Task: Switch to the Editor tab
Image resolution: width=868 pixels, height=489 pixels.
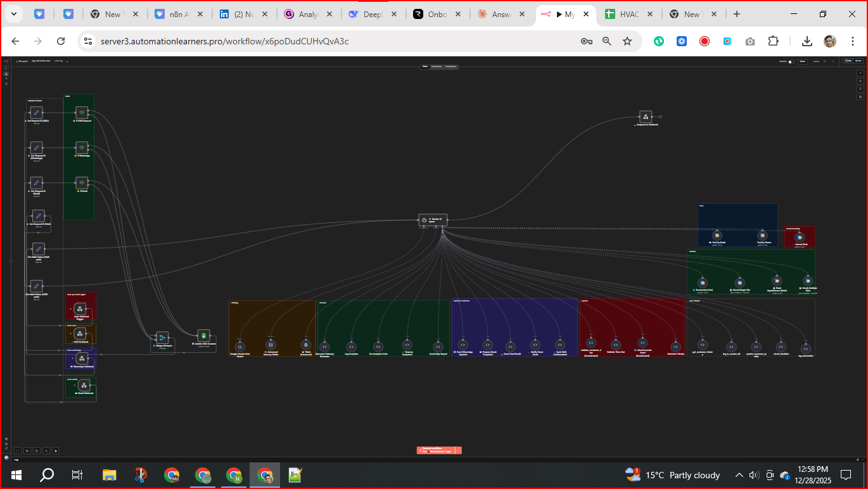Action: coord(425,67)
